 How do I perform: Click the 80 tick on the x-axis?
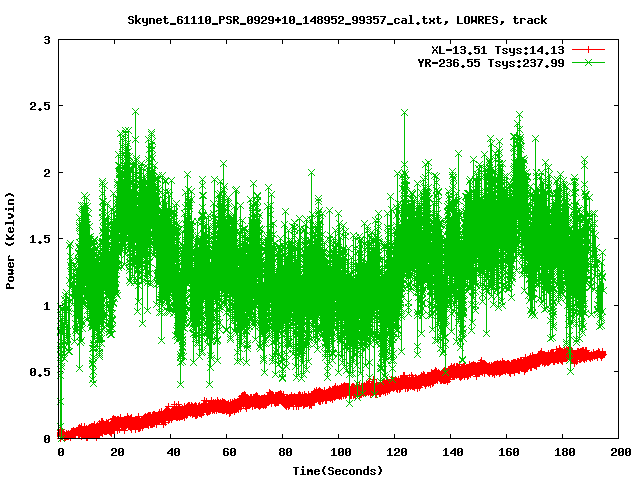point(282,452)
